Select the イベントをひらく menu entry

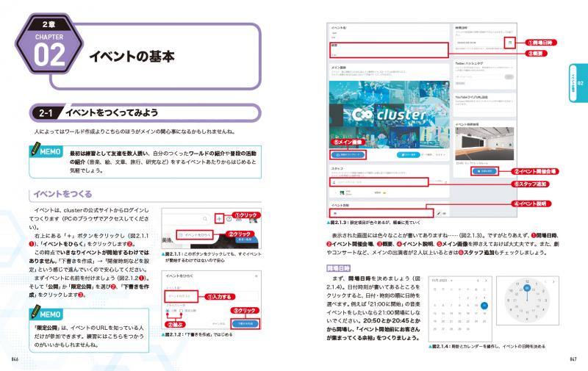(x=195, y=235)
